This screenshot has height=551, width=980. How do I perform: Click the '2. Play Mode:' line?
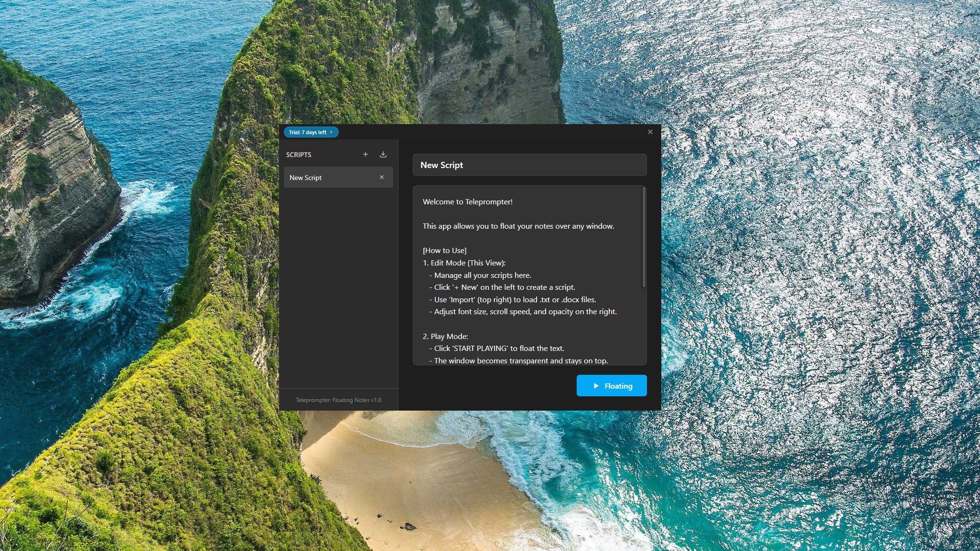click(x=445, y=337)
